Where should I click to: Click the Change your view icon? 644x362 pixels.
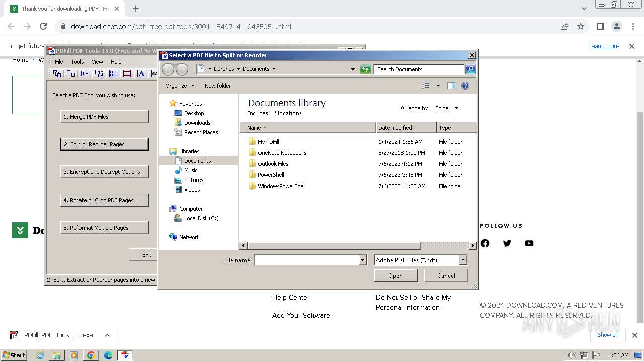click(426, 86)
